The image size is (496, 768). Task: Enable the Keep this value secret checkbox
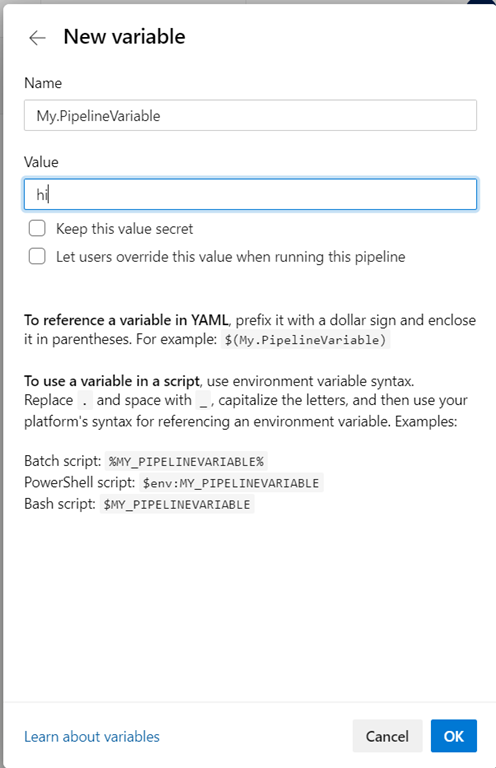pos(37,228)
